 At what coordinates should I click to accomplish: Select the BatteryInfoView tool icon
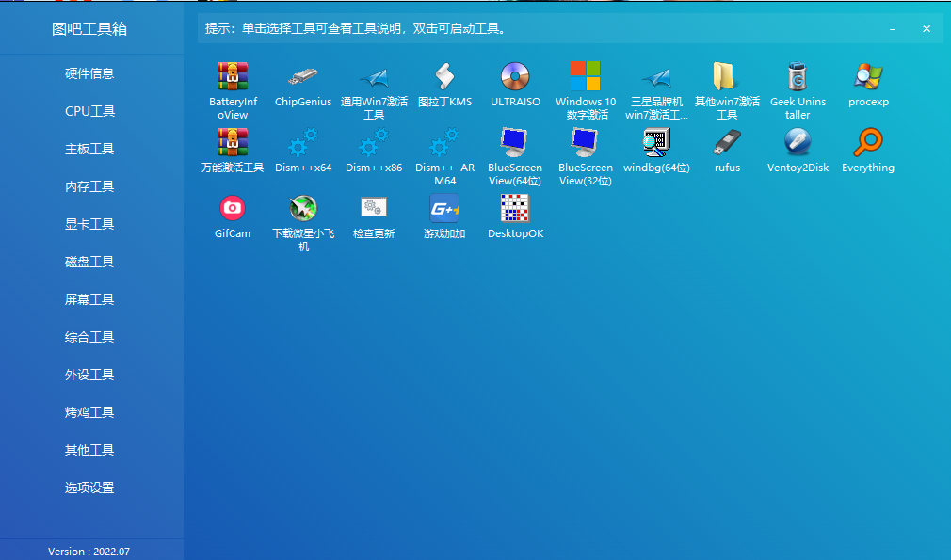point(233,76)
